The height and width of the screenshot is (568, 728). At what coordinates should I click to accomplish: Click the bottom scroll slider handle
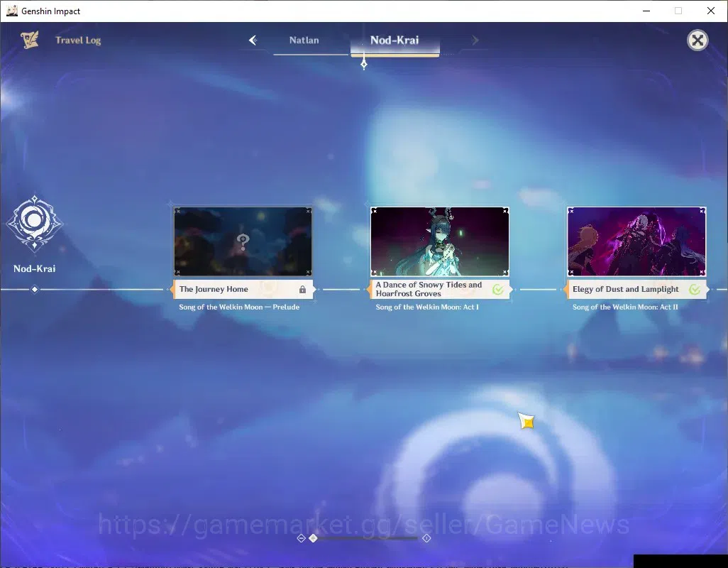point(314,537)
